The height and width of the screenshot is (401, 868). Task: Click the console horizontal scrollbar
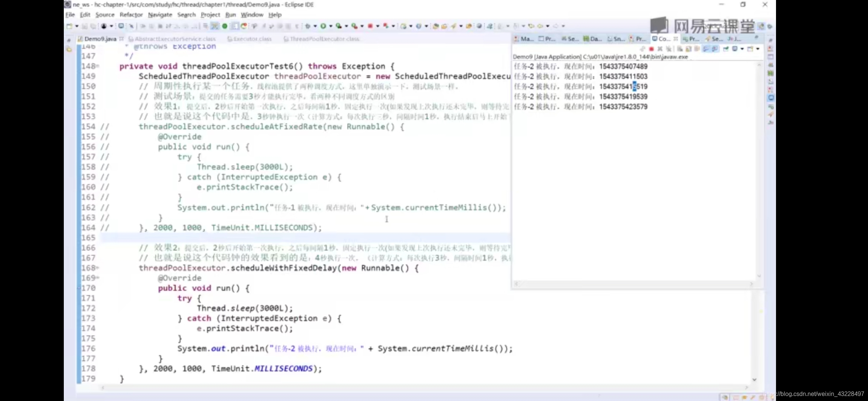click(x=634, y=284)
